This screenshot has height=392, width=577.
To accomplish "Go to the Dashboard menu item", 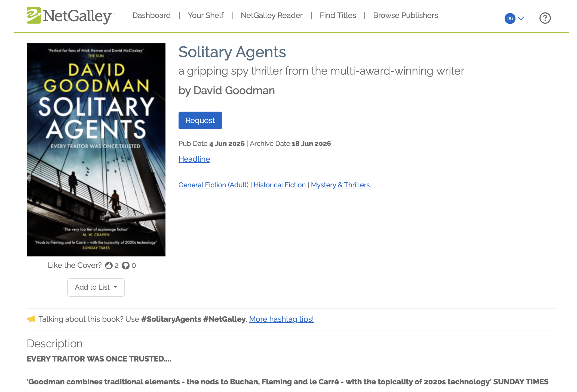I will pos(151,16).
